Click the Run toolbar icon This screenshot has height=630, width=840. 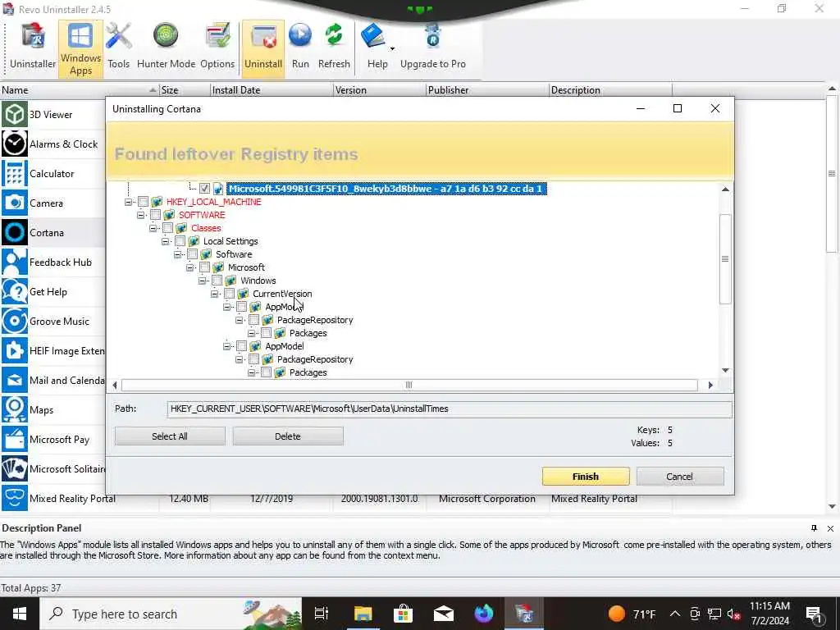(x=300, y=48)
